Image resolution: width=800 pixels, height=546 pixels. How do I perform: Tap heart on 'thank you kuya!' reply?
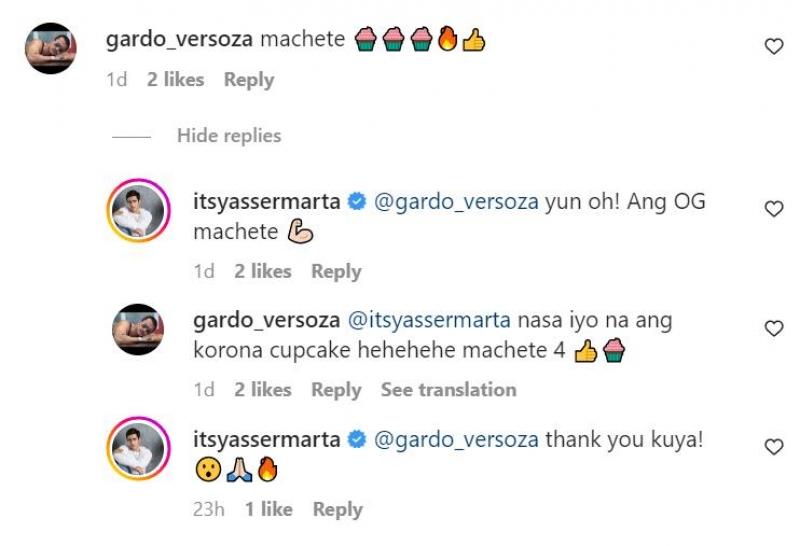(x=773, y=447)
